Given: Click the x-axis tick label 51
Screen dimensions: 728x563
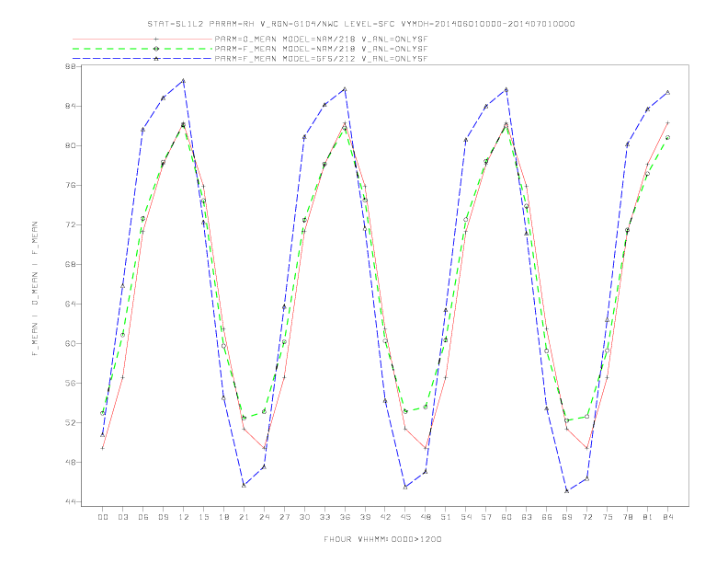Looking at the screenshot, I should 446,517.
